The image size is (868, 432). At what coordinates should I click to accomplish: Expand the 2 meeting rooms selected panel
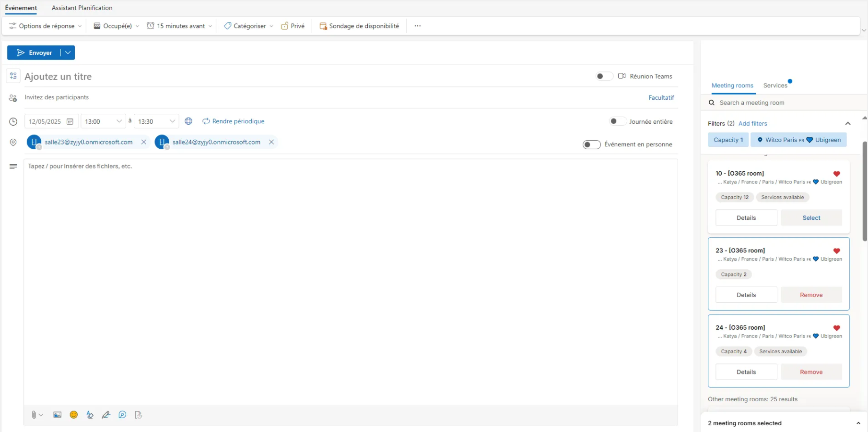[858, 423]
